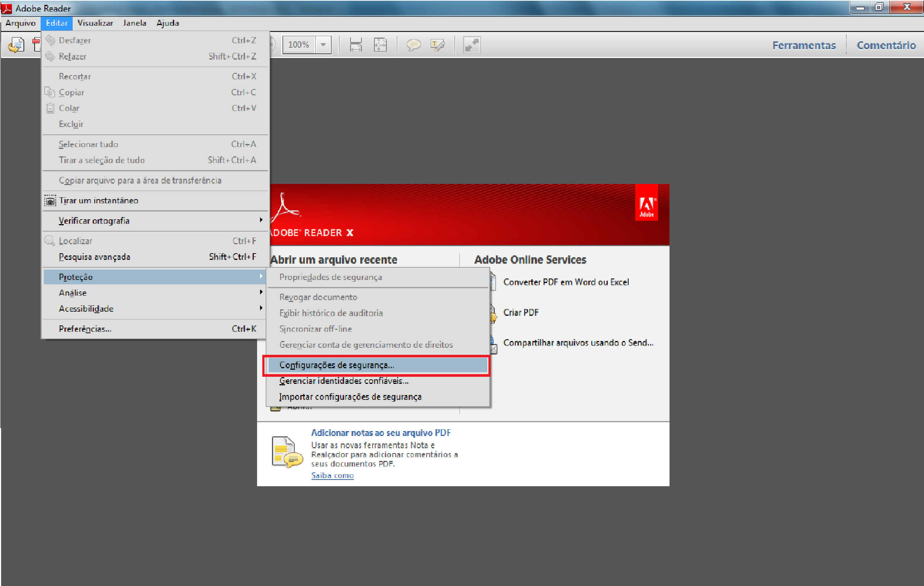Image resolution: width=924 pixels, height=586 pixels.
Task: Click the Saiba como link
Action: point(332,475)
